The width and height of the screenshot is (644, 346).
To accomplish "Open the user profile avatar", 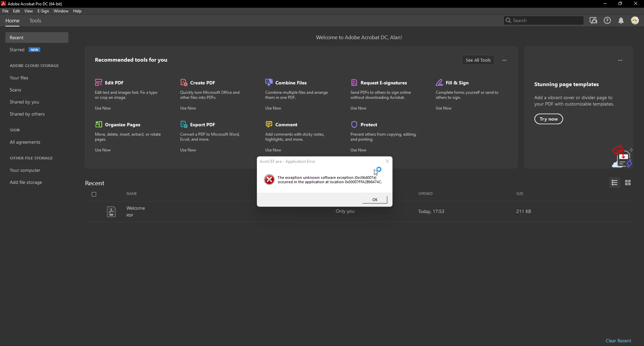I will tap(635, 20).
